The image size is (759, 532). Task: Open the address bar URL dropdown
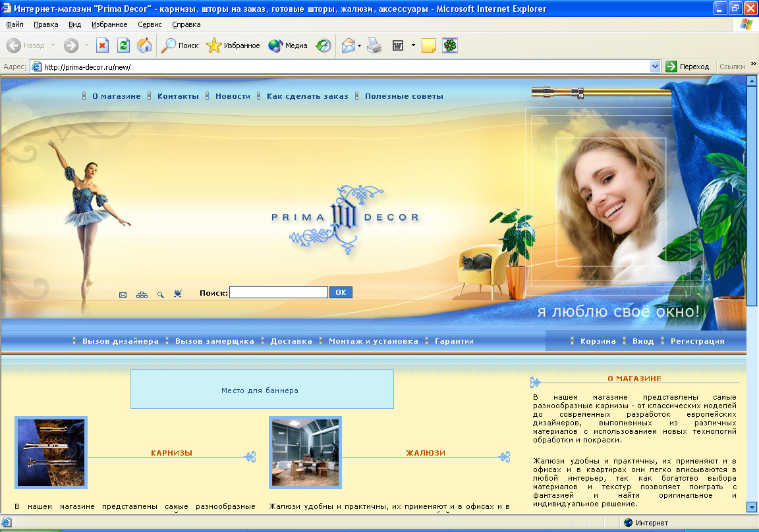[655, 66]
